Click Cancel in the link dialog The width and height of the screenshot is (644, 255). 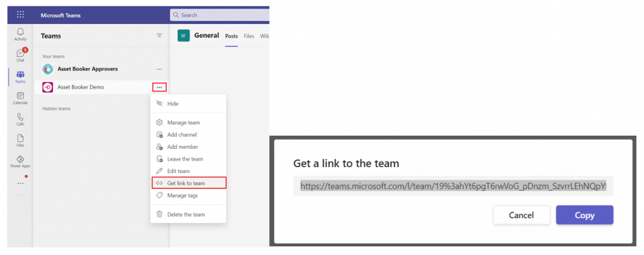tap(521, 215)
